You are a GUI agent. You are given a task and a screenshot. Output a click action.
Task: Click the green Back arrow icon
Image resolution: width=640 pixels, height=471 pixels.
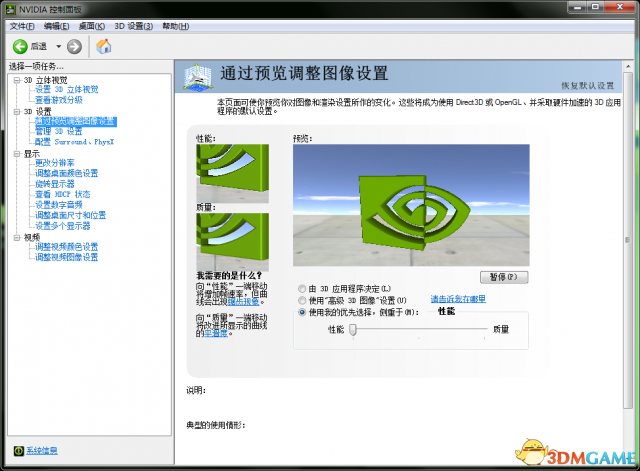pos(19,46)
